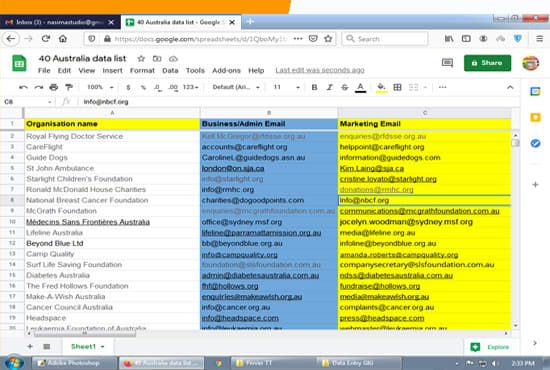Click the Windows Start button
The image size is (550, 370).
coord(14,363)
